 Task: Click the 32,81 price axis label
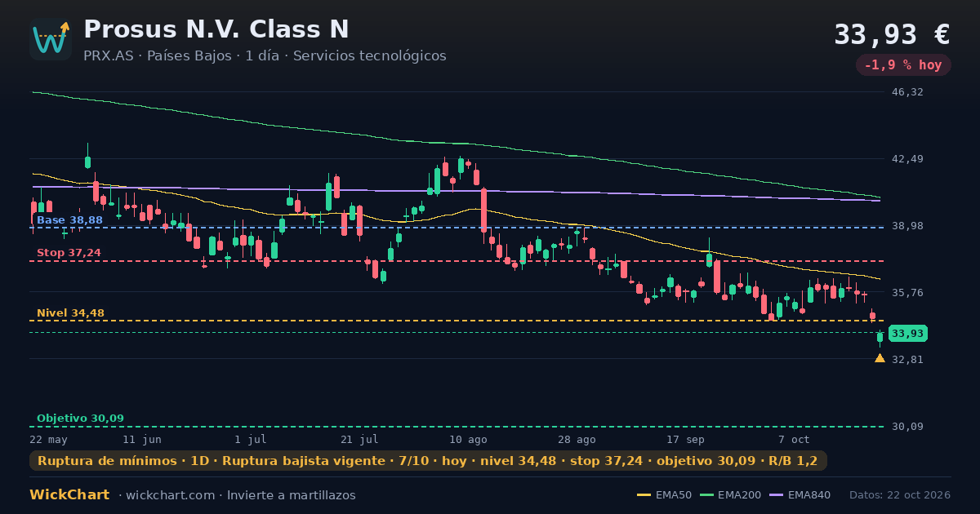[907, 359]
